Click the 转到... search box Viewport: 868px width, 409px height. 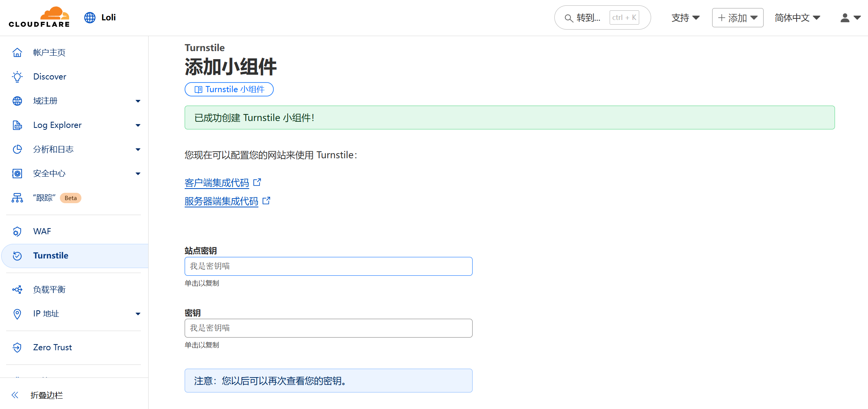[602, 18]
